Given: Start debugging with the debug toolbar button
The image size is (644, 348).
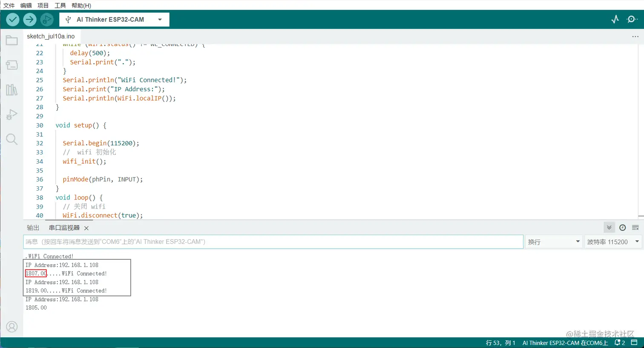Looking at the screenshot, I should [x=47, y=20].
